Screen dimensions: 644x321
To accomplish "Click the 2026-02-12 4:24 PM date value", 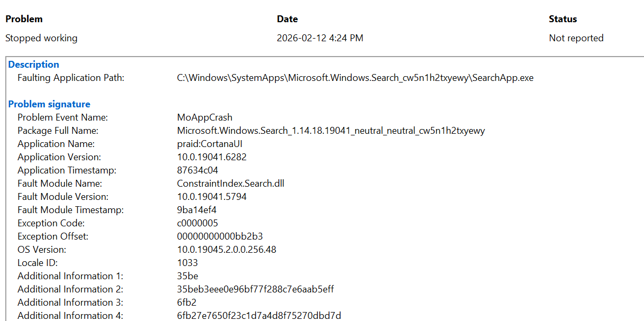I will pyautogui.click(x=320, y=38).
